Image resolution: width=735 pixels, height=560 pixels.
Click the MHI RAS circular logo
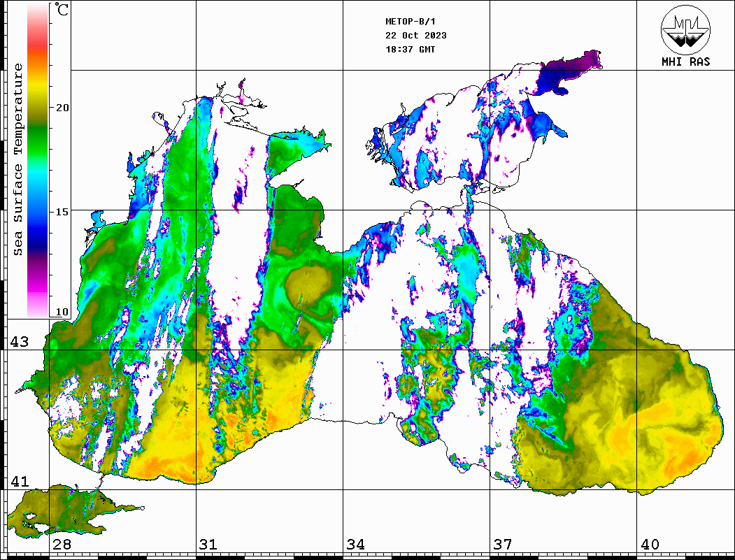(x=686, y=29)
